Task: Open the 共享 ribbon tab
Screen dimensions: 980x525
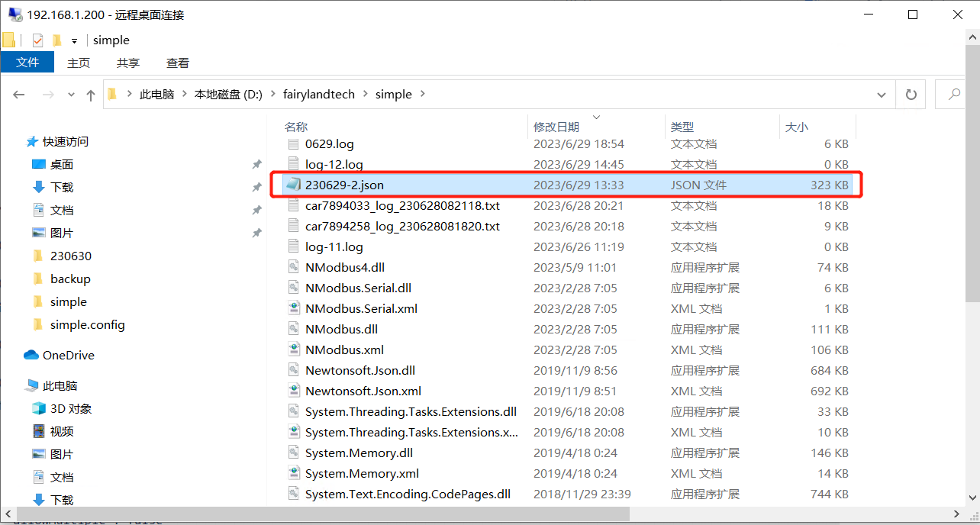Action: click(x=127, y=63)
